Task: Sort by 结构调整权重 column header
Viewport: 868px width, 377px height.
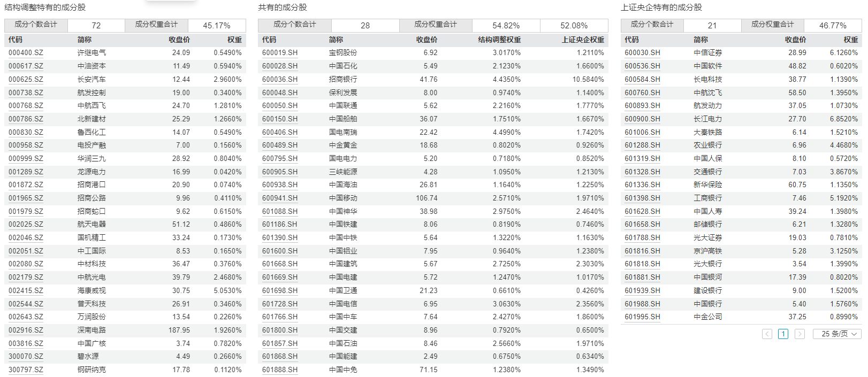Action: 499,40
